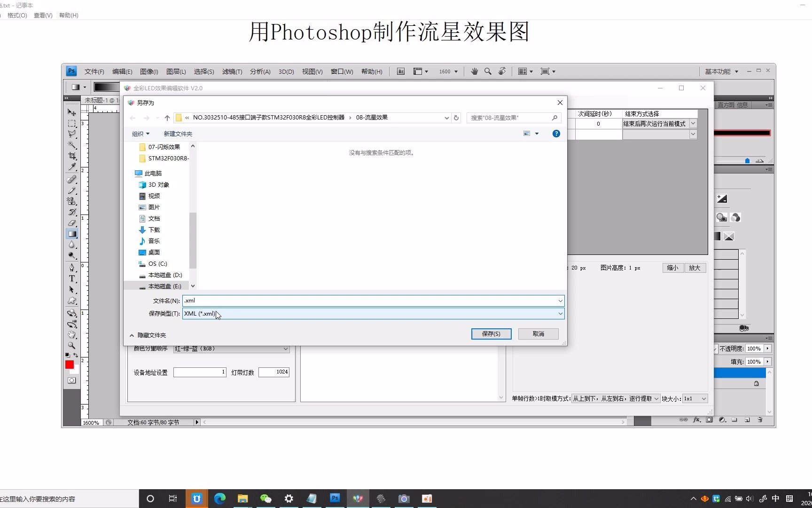Screen dimensions: 812x508
Task: Click the layer style fx icon
Action: click(697, 420)
